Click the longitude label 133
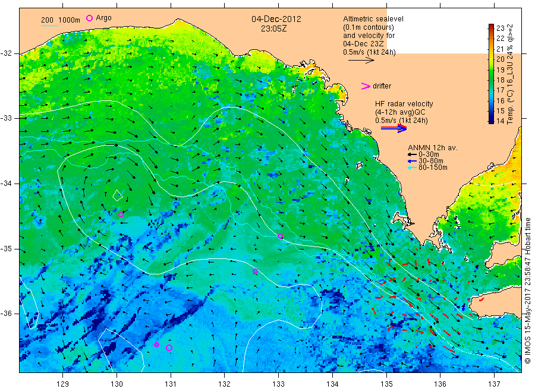The height and width of the screenshot is (392, 535). (278, 384)
